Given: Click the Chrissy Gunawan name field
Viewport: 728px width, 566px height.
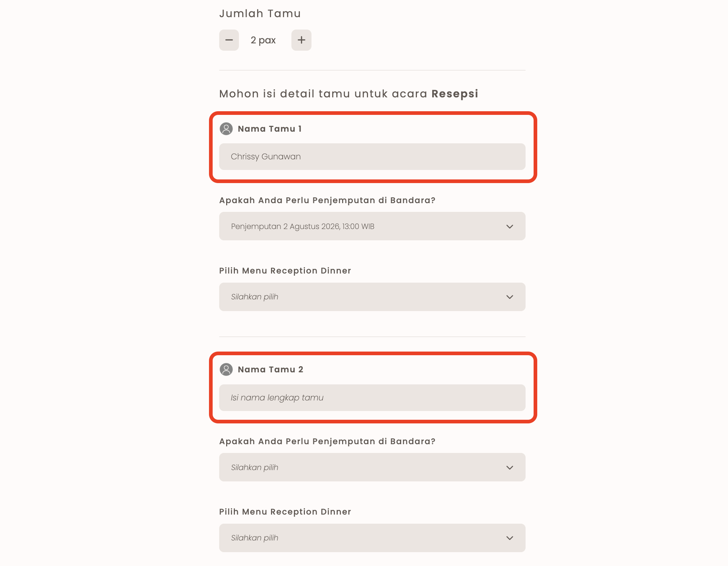Looking at the screenshot, I should tap(372, 156).
